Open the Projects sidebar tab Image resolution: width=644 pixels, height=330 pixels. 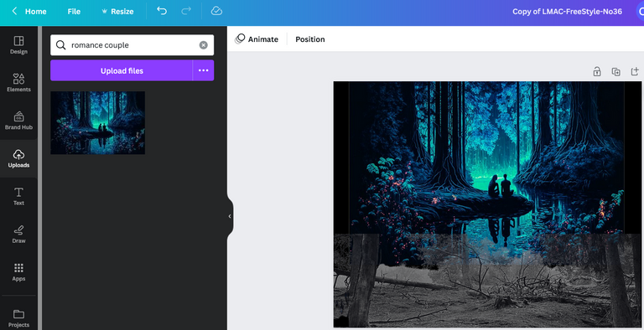(19, 318)
